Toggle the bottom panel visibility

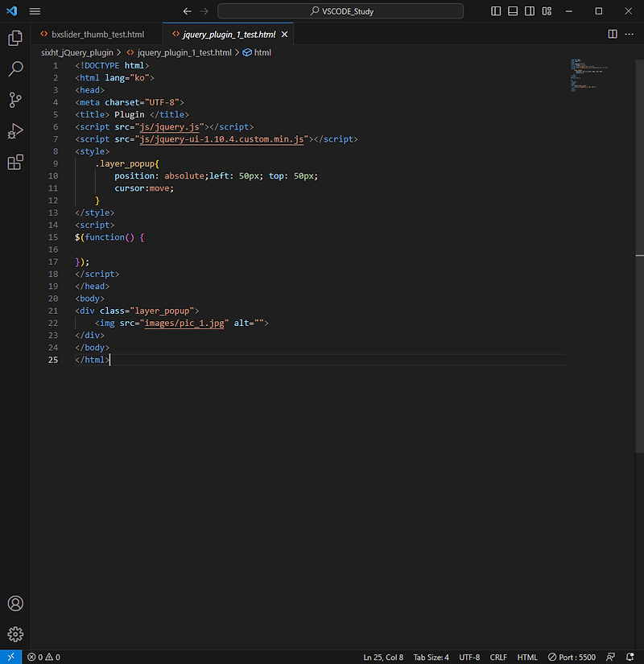(x=513, y=10)
